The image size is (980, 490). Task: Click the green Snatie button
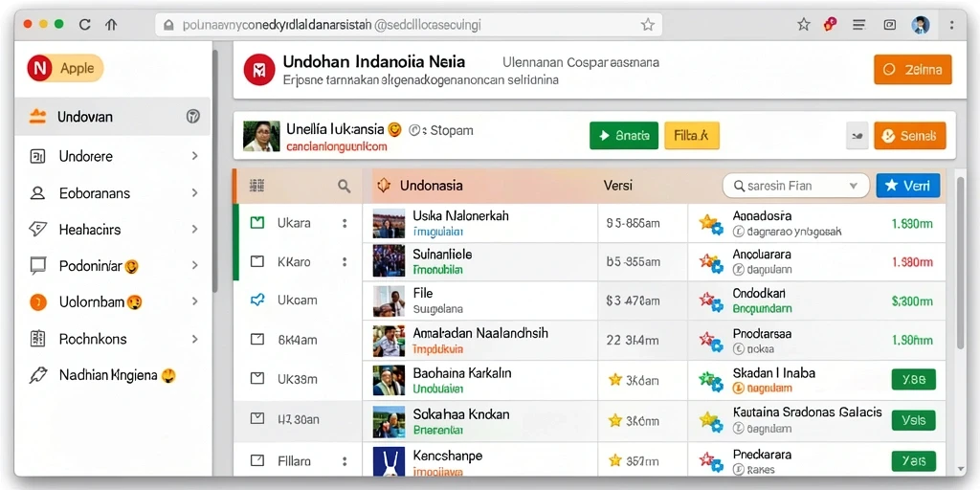(624, 136)
